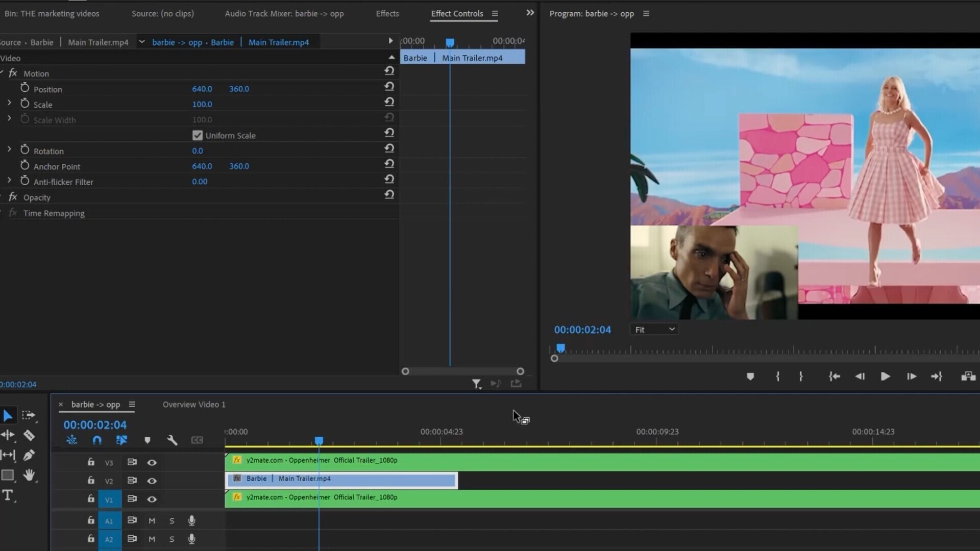980x551 pixels.
Task: Toggle insert sequences as nests icon
Action: click(71, 440)
